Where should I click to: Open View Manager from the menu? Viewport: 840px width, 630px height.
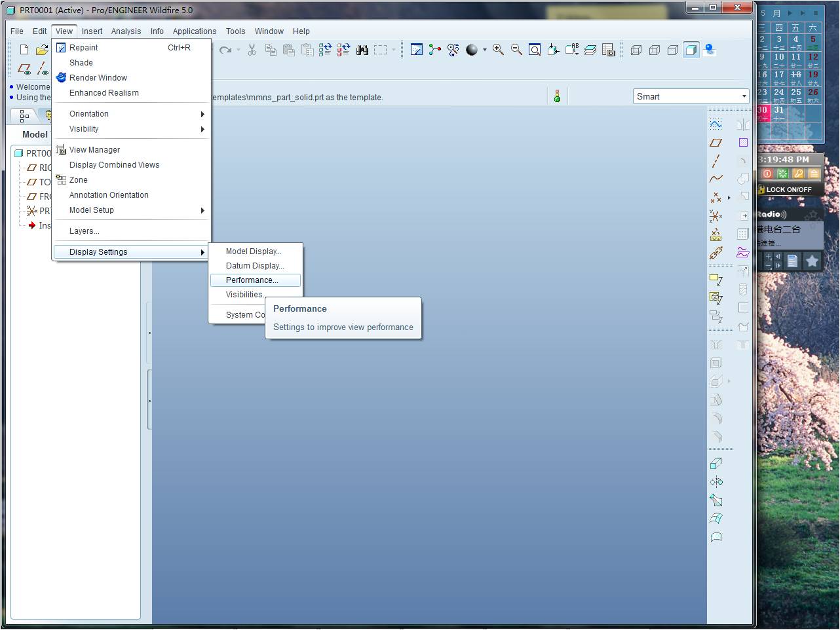(x=131, y=150)
